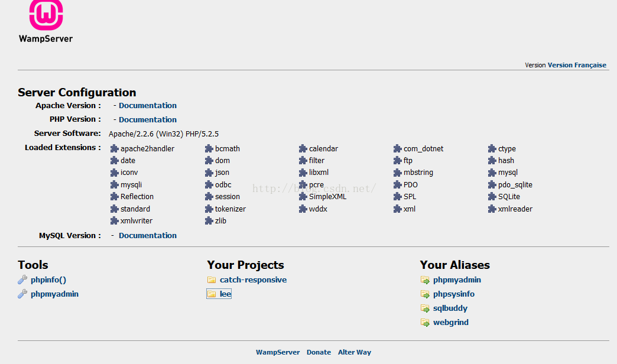Click the puzzle icon beside ctype
Viewport: 617px width, 364px height.
pos(492,148)
